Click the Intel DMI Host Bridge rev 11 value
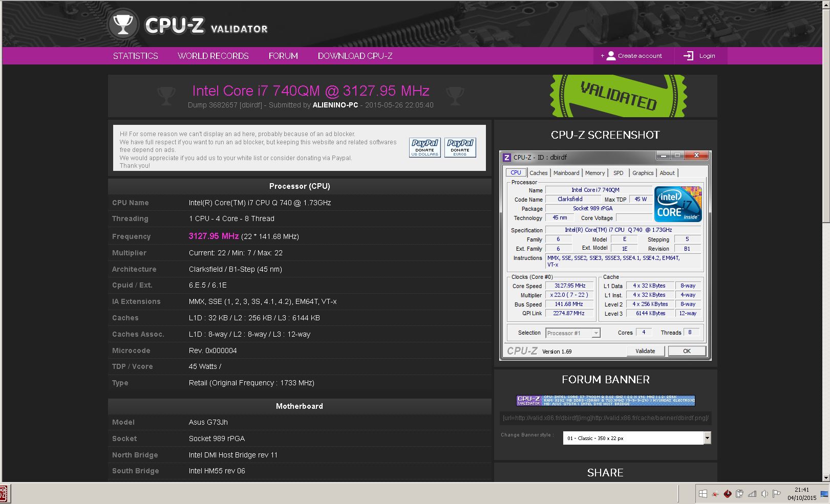 (x=233, y=455)
